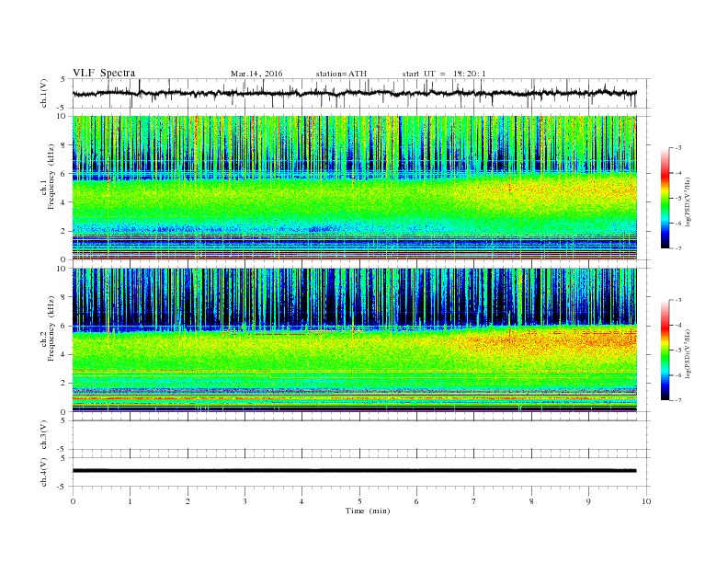Click the "4" kHz tick on ch.1 frequency axis
The width and height of the screenshot is (728, 563).
[65, 202]
